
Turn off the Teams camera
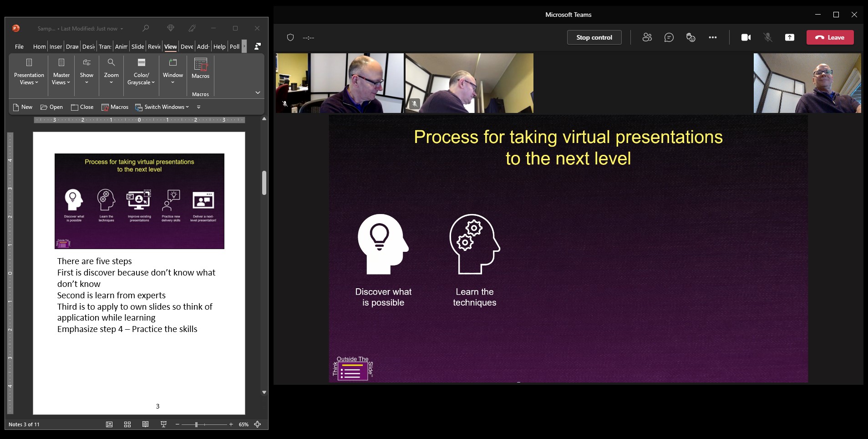[x=746, y=37]
